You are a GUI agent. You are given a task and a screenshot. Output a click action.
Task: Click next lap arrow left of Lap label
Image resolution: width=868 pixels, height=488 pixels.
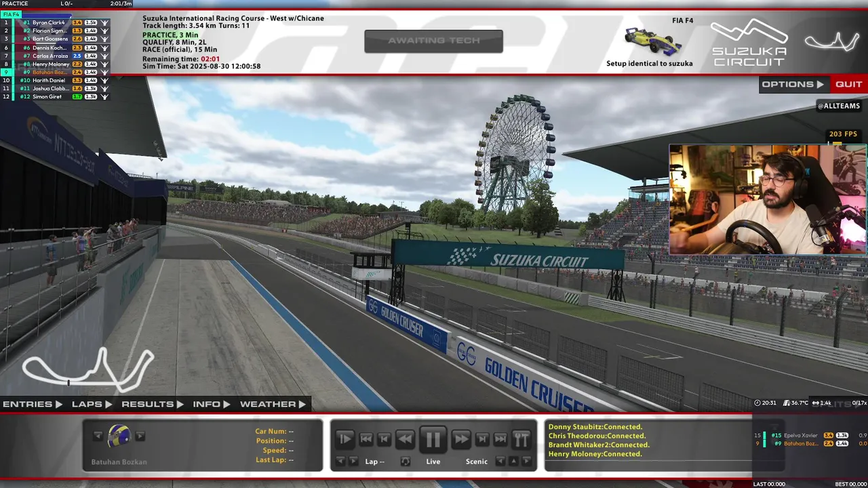coord(353,461)
